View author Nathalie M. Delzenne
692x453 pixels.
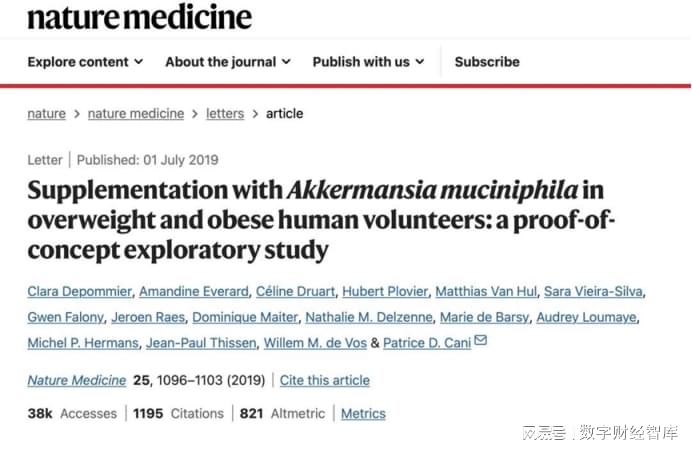coord(369,317)
